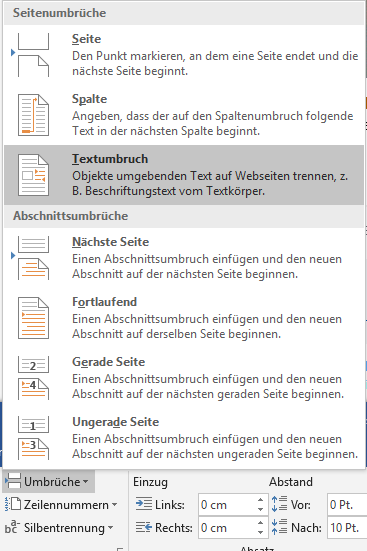Click the Gerade Seite icon
367x551 pixels.
click(x=33, y=378)
